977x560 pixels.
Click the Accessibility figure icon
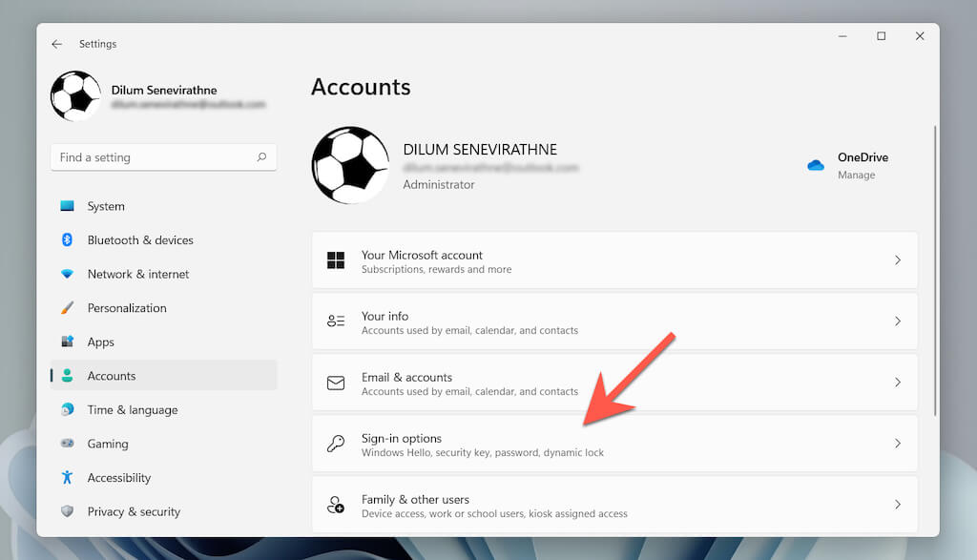(x=68, y=477)
